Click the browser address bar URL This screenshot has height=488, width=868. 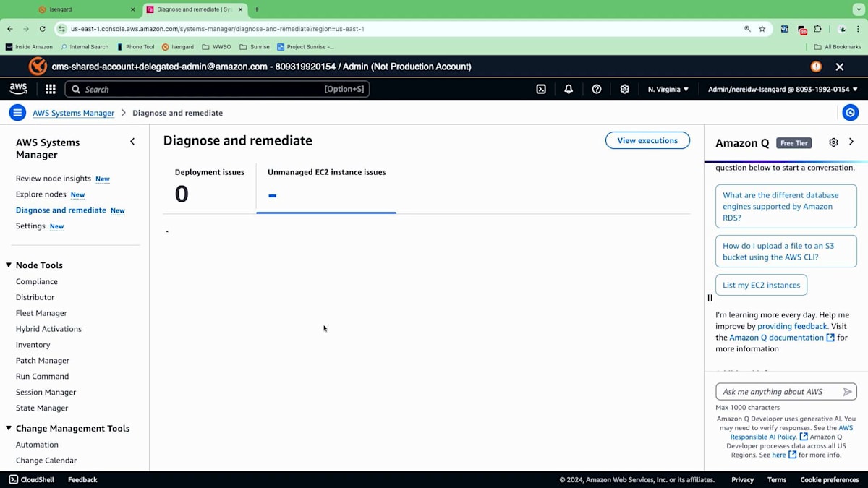[217, 29]
